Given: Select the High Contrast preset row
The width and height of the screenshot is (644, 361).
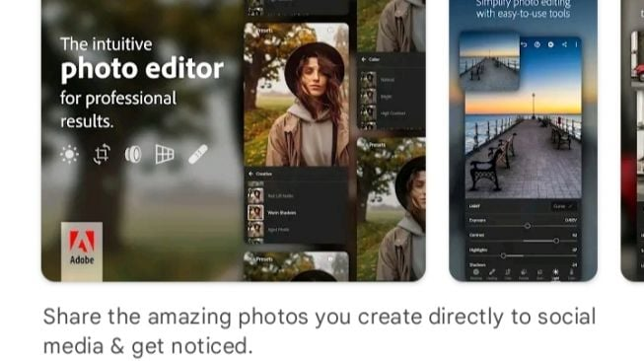Looking at the screenshot, I should pos(392,113).
